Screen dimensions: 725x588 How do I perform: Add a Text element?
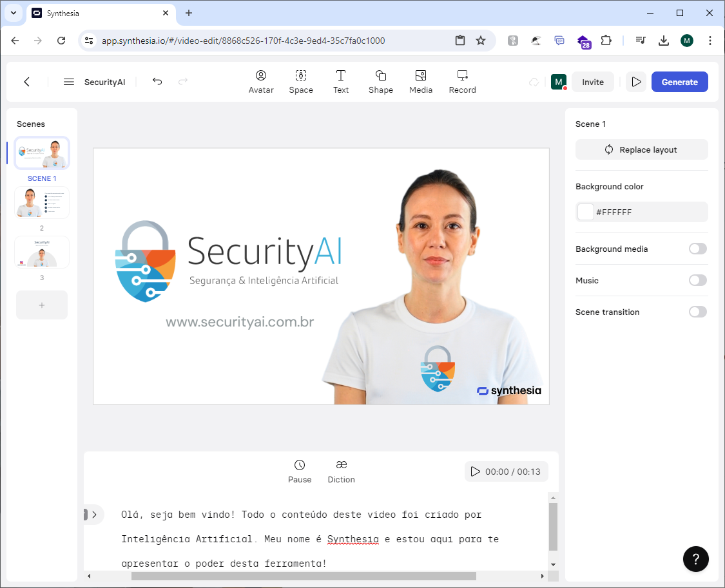341,82
